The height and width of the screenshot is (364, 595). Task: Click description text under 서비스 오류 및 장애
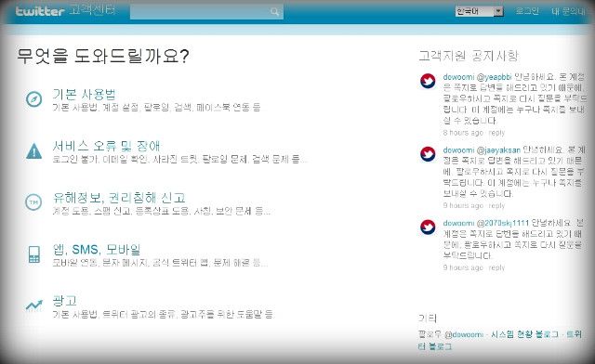[x=178, y=159]
